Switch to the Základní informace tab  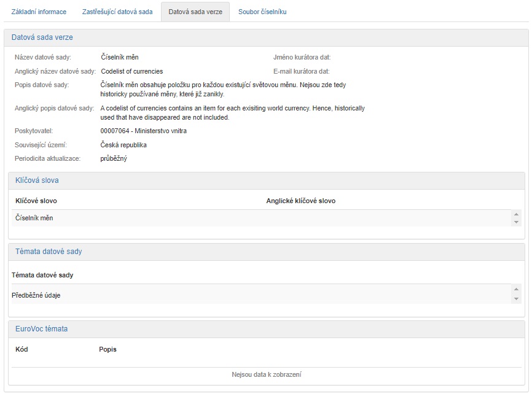tap(39, 12)
